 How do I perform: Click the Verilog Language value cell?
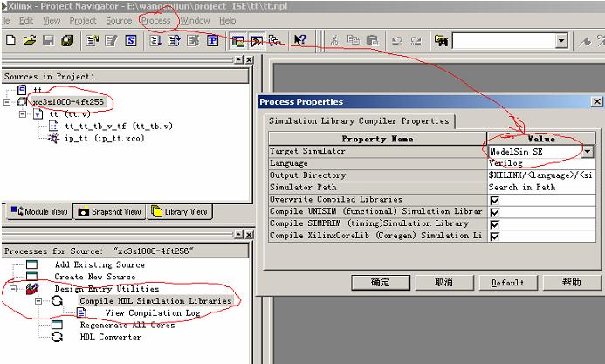[x=541, y=163]
